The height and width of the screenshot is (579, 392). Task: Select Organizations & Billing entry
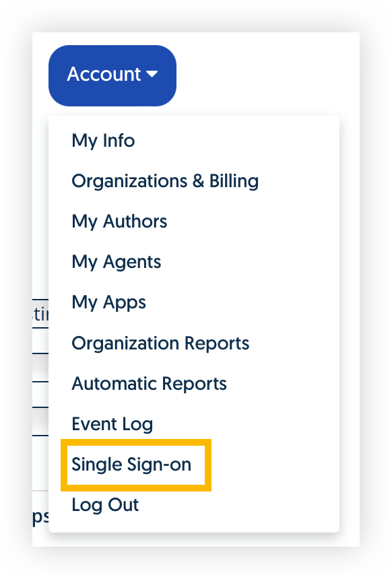click(165, 181)
